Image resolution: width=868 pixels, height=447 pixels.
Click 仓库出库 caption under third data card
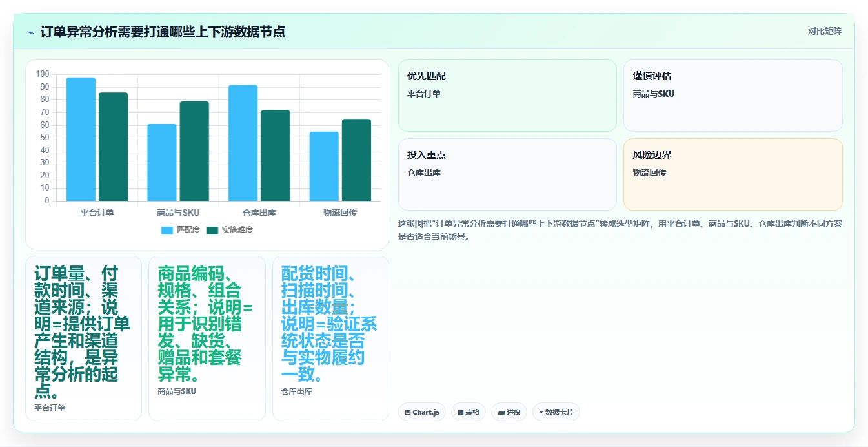[297, 391]
